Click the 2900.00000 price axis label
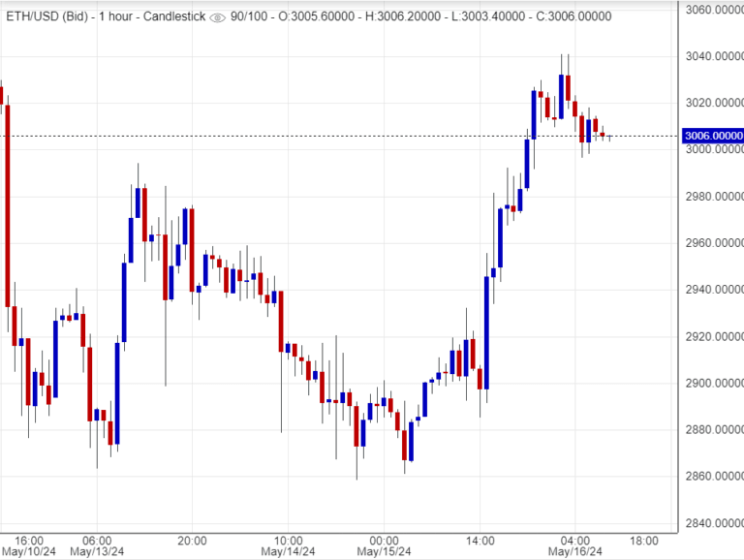 712,384
